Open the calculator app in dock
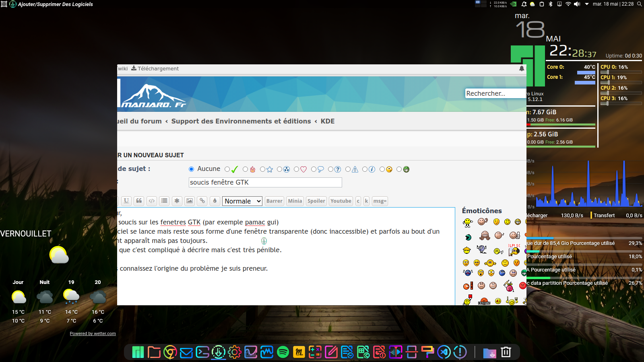This screenshot has height=362, width=644. point(315,352)
